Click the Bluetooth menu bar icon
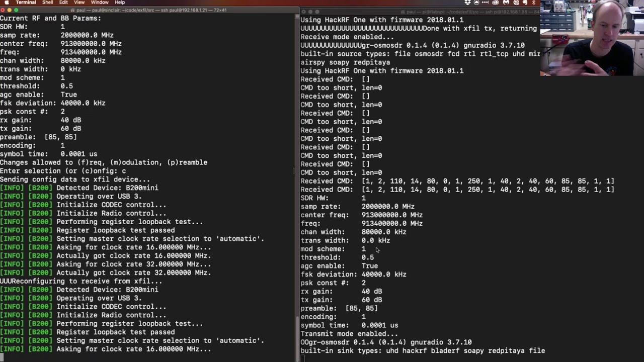Screen dimensions: 644x362 coord(534,2)
